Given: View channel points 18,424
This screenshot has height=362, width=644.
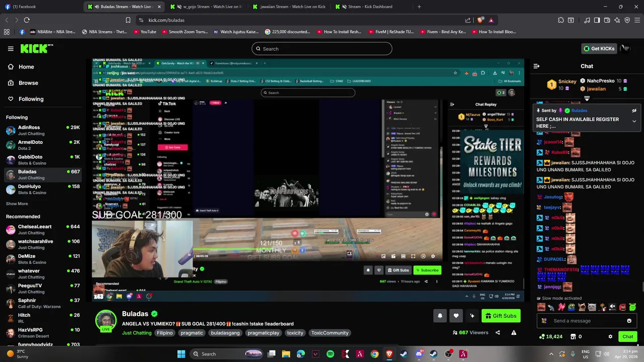Looking at the screenshot, I should tap(550, 336).
